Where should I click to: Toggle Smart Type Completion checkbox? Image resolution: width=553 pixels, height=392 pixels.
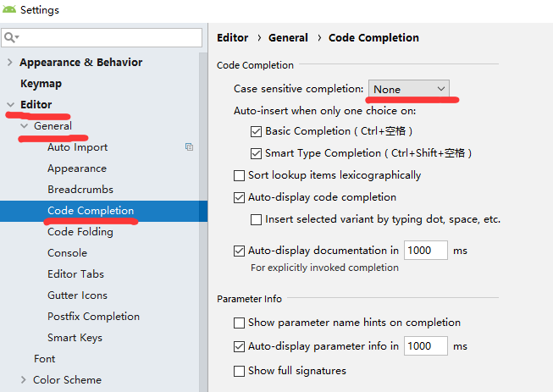click(256, 153)
